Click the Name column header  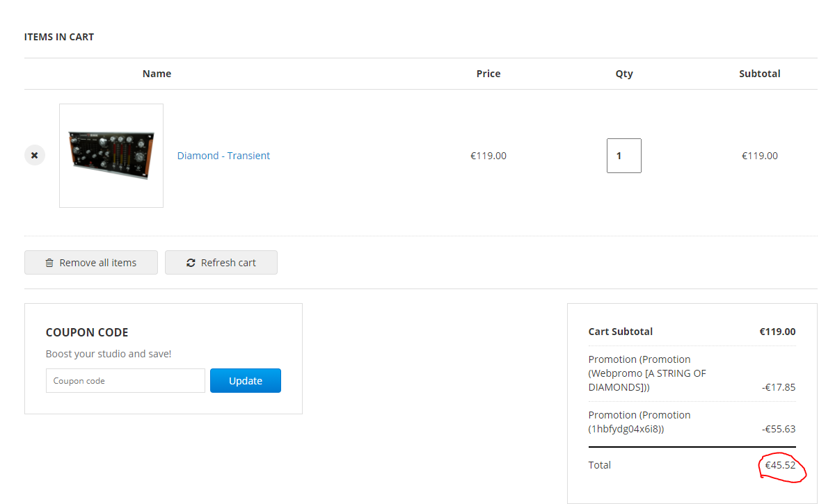[157, 74]
